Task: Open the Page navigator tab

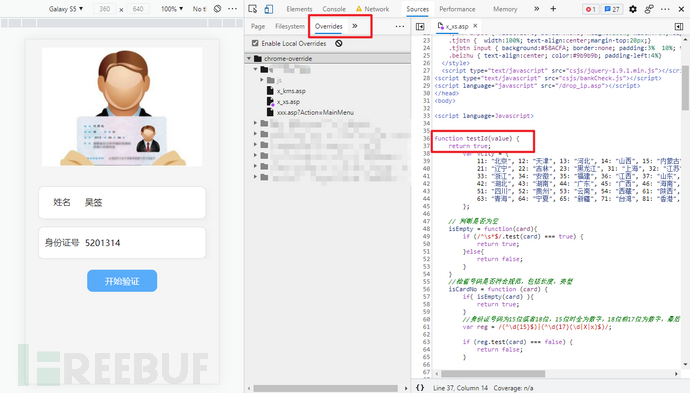Action: (258, 26)
